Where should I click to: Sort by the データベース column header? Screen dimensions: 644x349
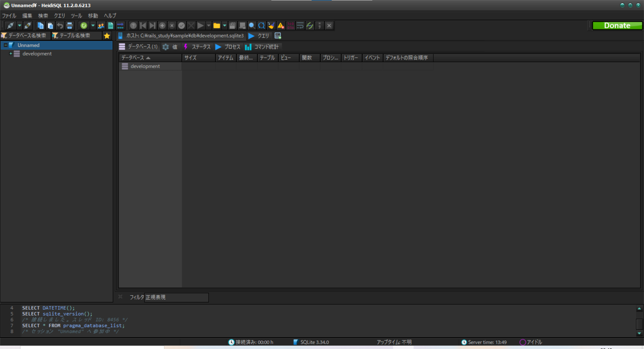(x=151, y=58)
